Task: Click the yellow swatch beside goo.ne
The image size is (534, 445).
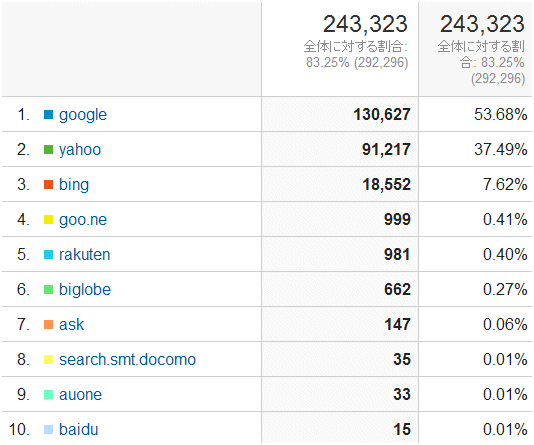Action: pyautogui.click(x=48, y=220)
